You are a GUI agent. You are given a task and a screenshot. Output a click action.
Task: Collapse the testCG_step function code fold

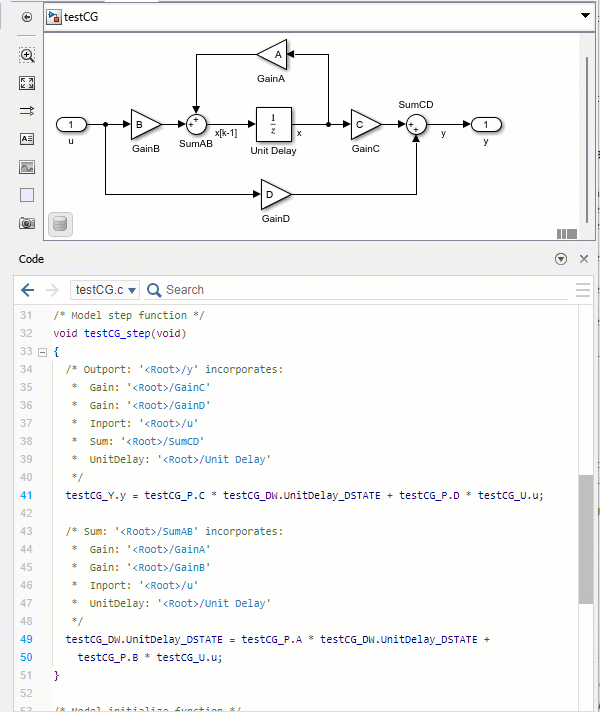coord(41,352)
